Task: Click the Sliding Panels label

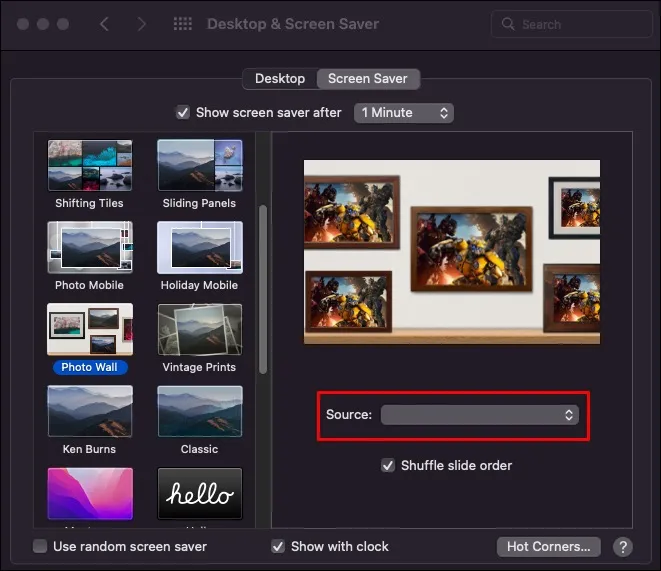Action: 199,203
